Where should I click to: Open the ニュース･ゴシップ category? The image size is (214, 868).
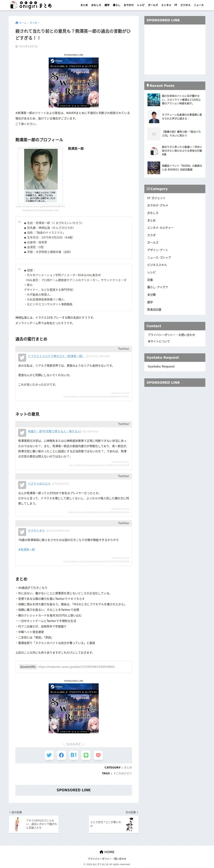coord(159,257)
